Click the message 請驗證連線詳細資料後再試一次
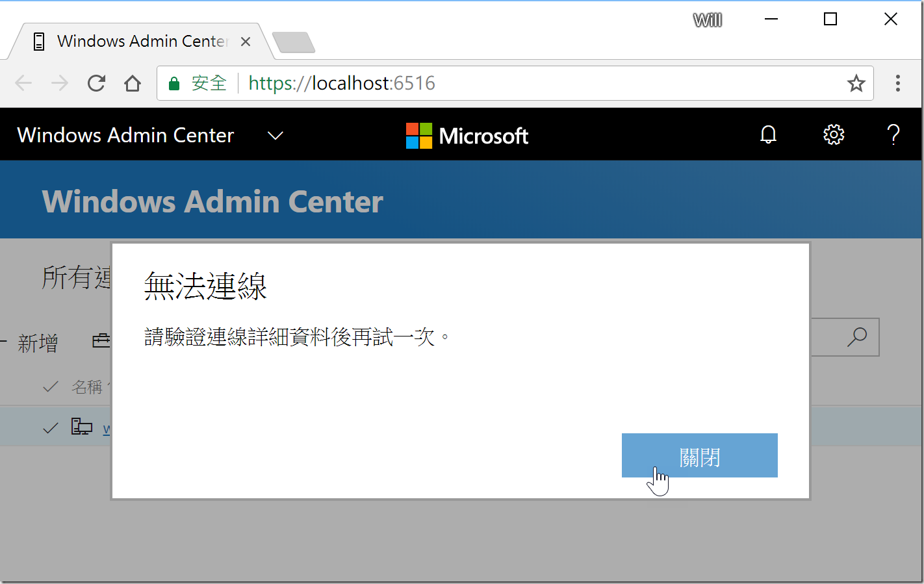Viewport: 924px width, 584px height. click(297, 337)
